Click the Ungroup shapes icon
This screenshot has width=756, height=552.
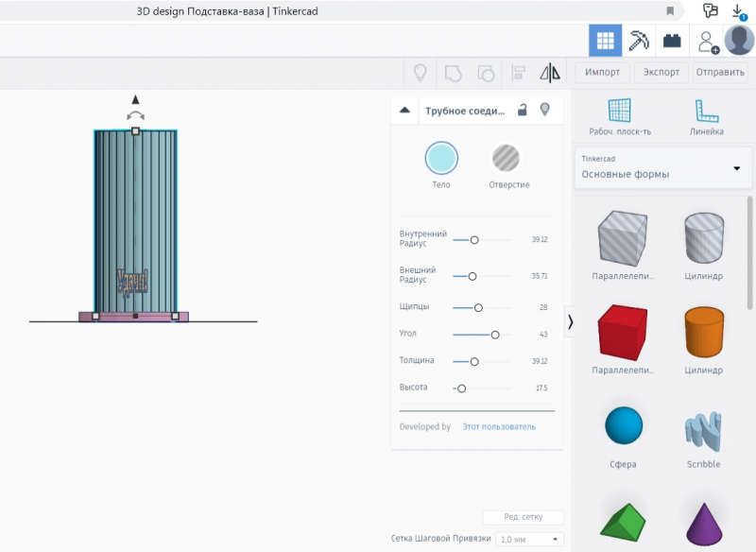point(486,74)
